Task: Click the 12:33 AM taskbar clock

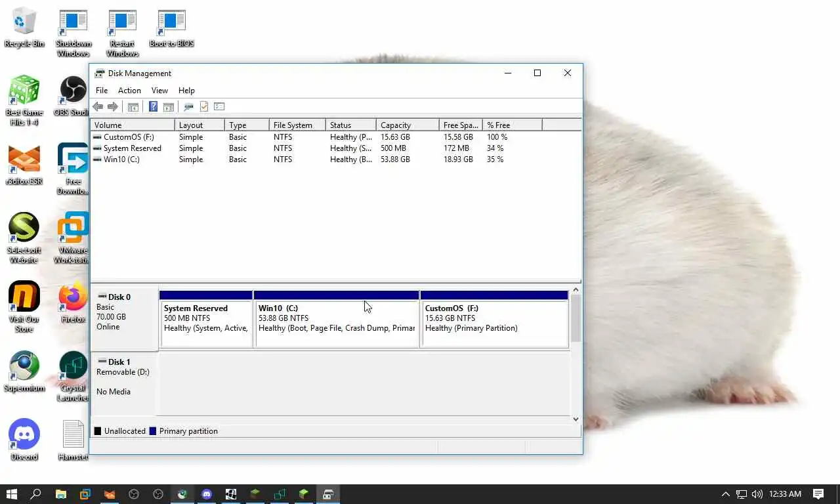Action: (x=785, y=494)
